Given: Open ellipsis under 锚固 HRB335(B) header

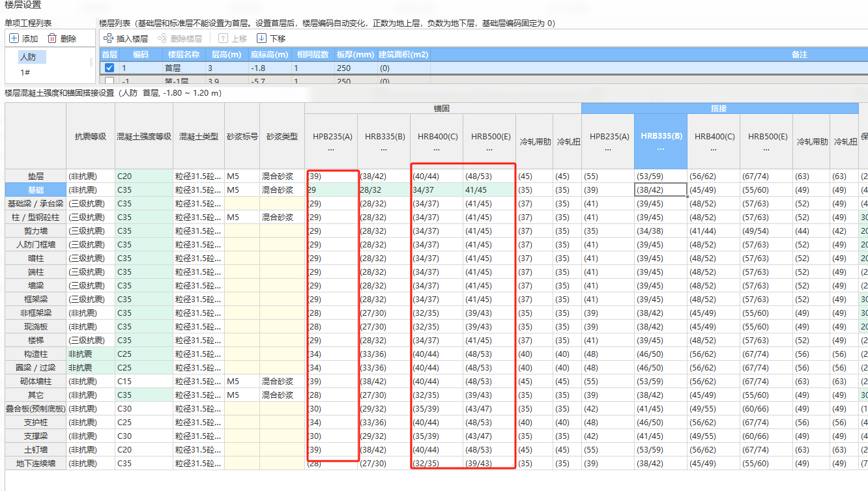Looking at the screenshot, I should pos(384,149).
